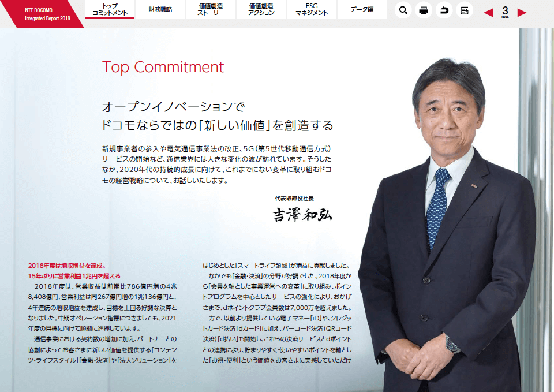Image resolution: width=554 pixels, height=392 pixels.
Task: Go to previous page red arrow
Action: pyautogui.click(x=488, y=13)
